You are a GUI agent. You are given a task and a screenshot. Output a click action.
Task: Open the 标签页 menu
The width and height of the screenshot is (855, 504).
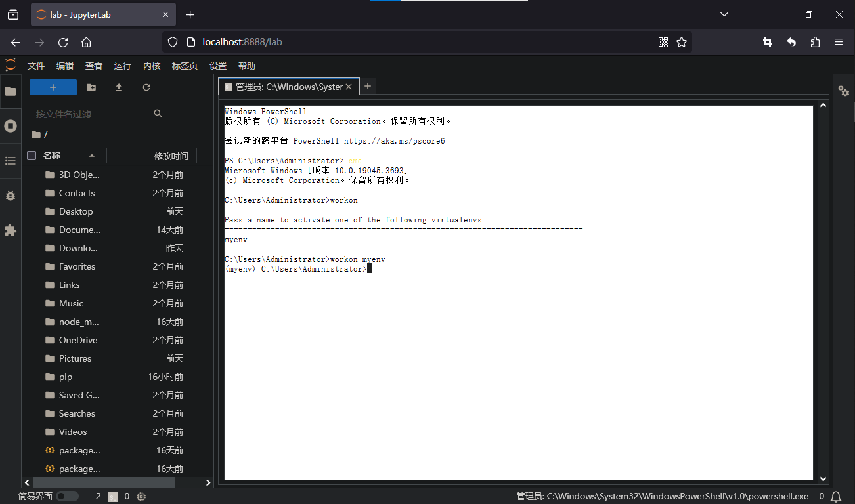coord(185,66)
